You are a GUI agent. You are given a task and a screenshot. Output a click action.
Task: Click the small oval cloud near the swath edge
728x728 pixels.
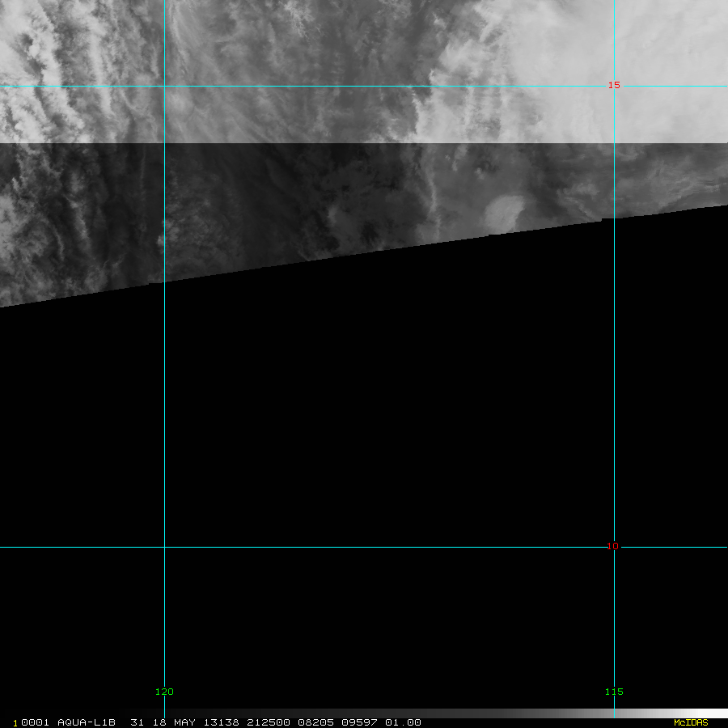pyautogui.click(x=504, y=213)
